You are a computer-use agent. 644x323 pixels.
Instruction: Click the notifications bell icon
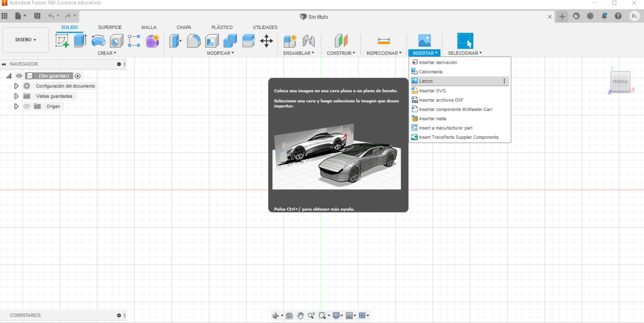point(604,16)
